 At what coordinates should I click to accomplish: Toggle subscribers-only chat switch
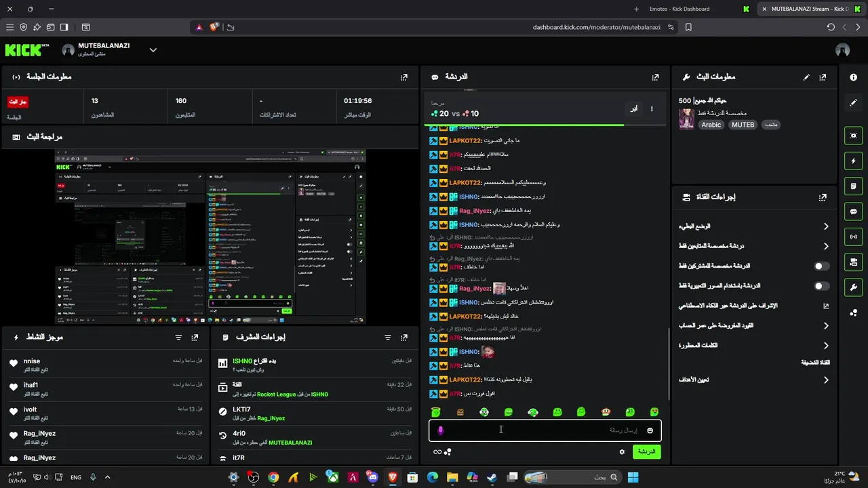coord(821,266)
